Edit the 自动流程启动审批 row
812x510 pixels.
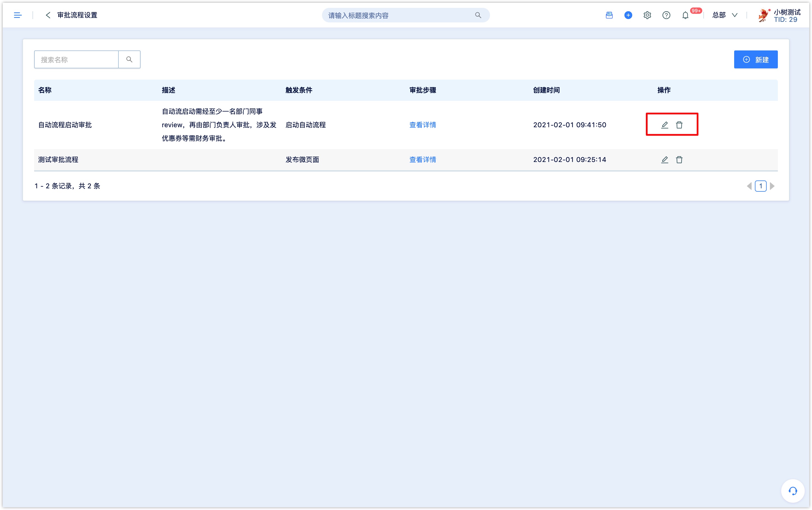664,125
